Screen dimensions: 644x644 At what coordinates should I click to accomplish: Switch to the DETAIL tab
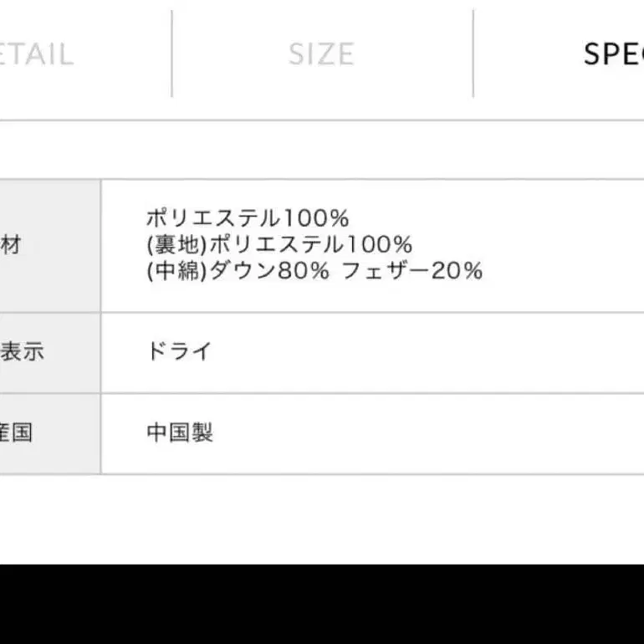coord(38,54)
